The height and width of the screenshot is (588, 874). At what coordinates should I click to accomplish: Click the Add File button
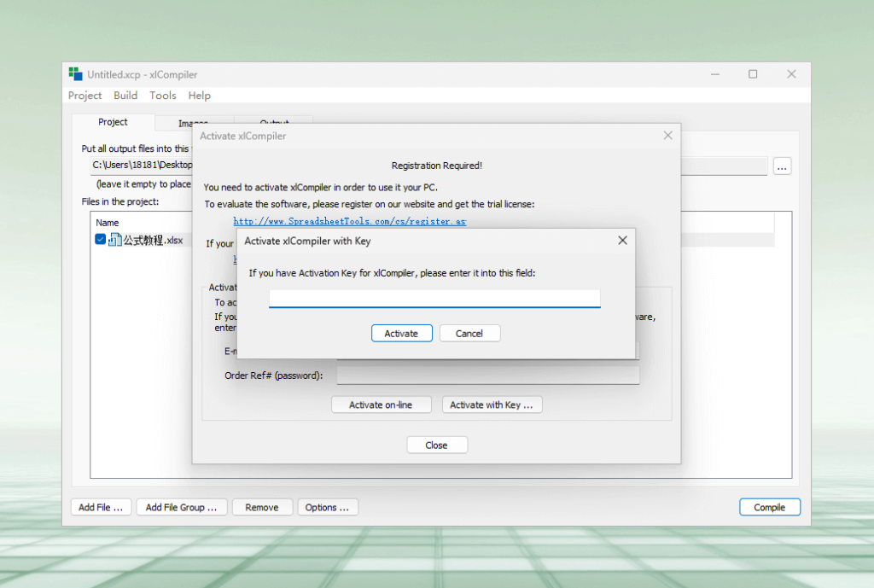click(x=101, y=507)
